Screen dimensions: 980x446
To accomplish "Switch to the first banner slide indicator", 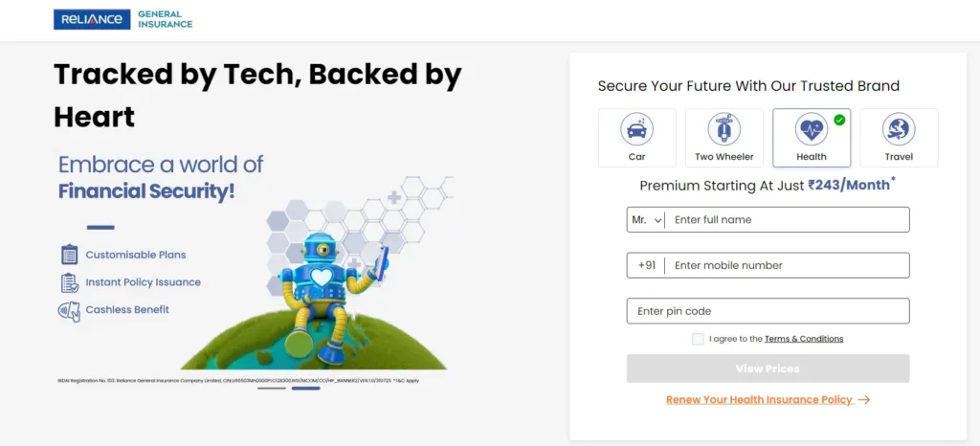I will pos(271,389).
